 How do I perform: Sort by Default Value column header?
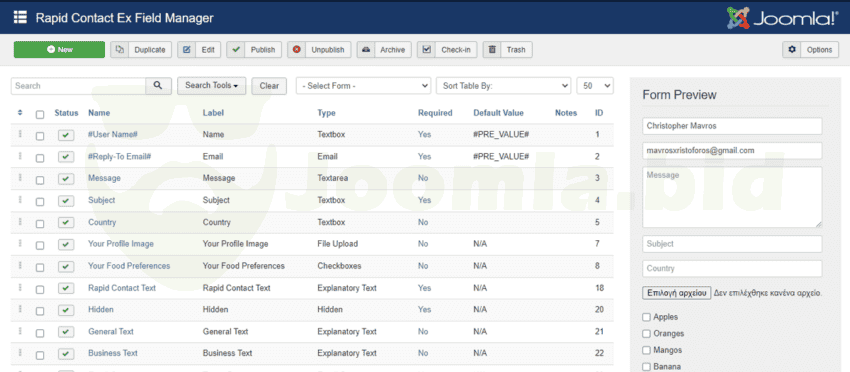498,113
